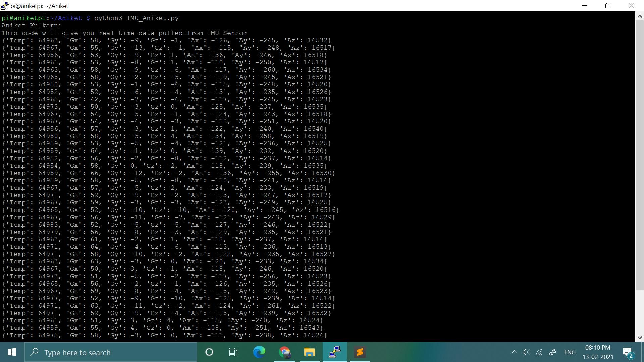The height and width of the screenshot is (362, 644).
Task: Open Google Chrome from taskbar
Action: tap(284, 352)
